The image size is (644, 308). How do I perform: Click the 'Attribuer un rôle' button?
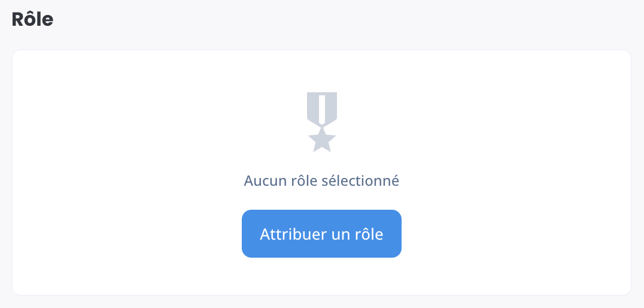tap(321, 234)
